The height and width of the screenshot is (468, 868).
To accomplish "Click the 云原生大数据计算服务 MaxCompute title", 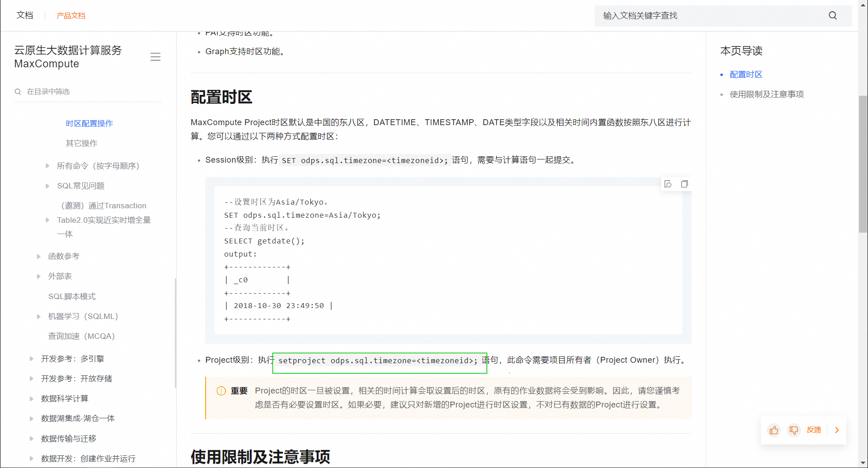I will pos(68,57).
